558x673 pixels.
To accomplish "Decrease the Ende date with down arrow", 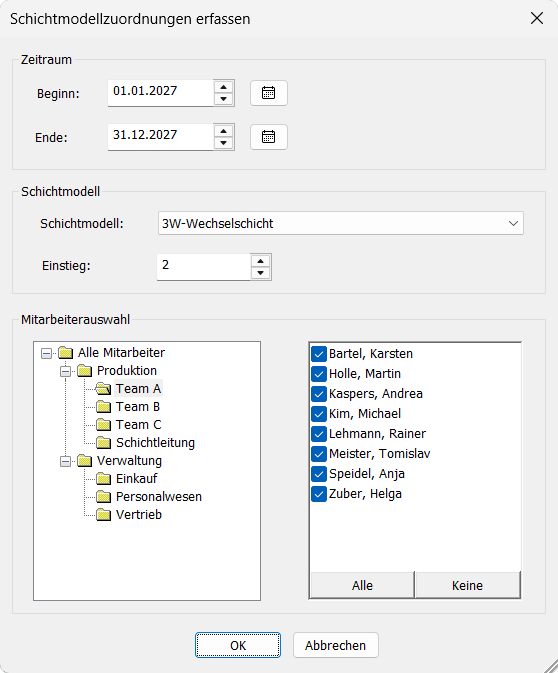I will (x=223, y=143).
